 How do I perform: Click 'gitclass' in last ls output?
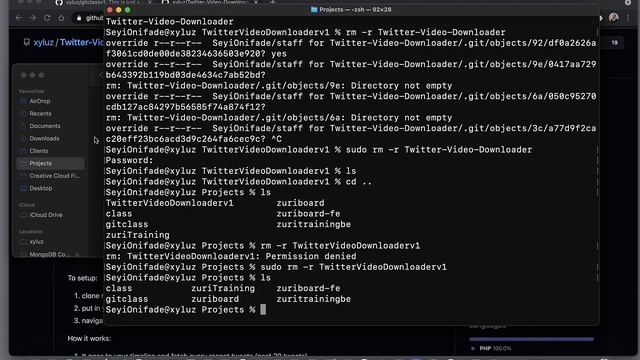[127, 299]
